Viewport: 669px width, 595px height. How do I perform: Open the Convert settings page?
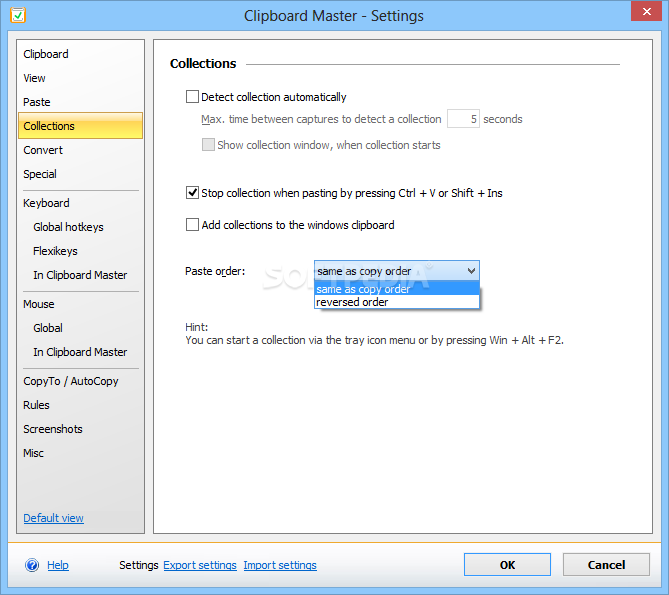(43, 150)
